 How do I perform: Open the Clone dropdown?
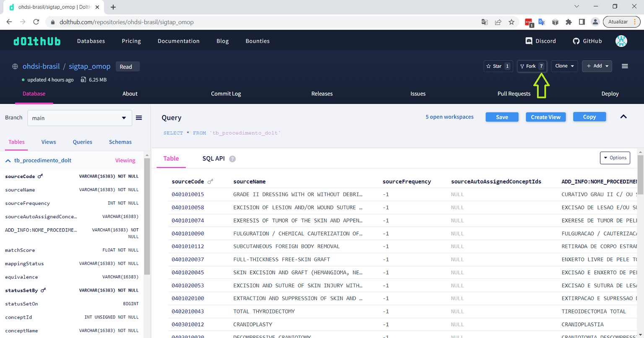(x=564, y=66)
